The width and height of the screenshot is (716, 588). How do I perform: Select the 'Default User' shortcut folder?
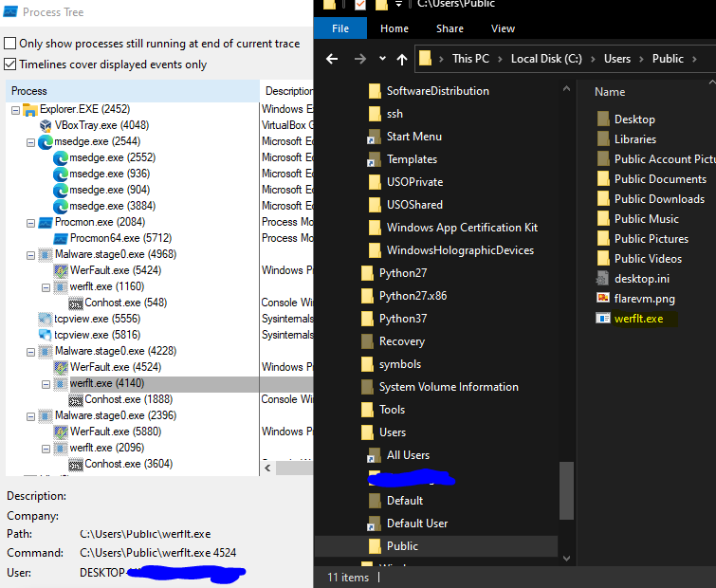click(417, 524)
